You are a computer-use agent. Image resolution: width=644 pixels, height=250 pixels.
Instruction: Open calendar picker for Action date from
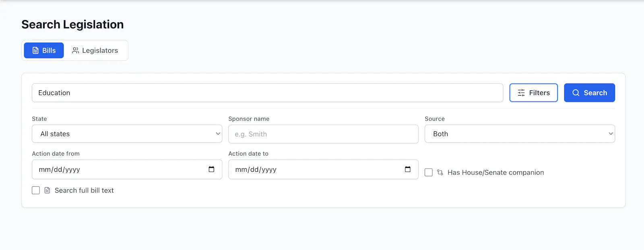[211, 169]
